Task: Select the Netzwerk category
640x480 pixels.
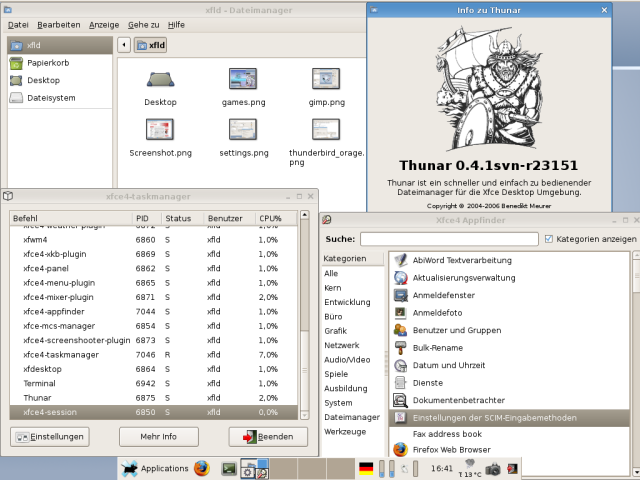Action: 353,345
